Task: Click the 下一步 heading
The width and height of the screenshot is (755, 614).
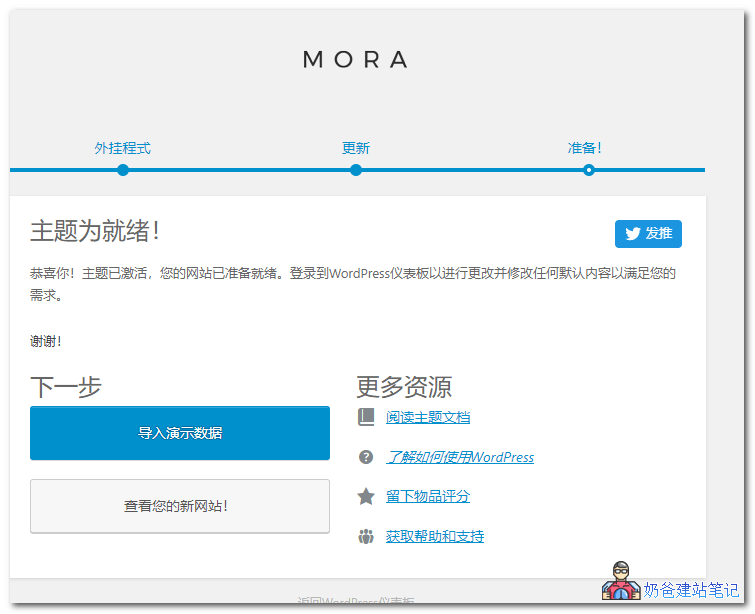Action: 66,387
